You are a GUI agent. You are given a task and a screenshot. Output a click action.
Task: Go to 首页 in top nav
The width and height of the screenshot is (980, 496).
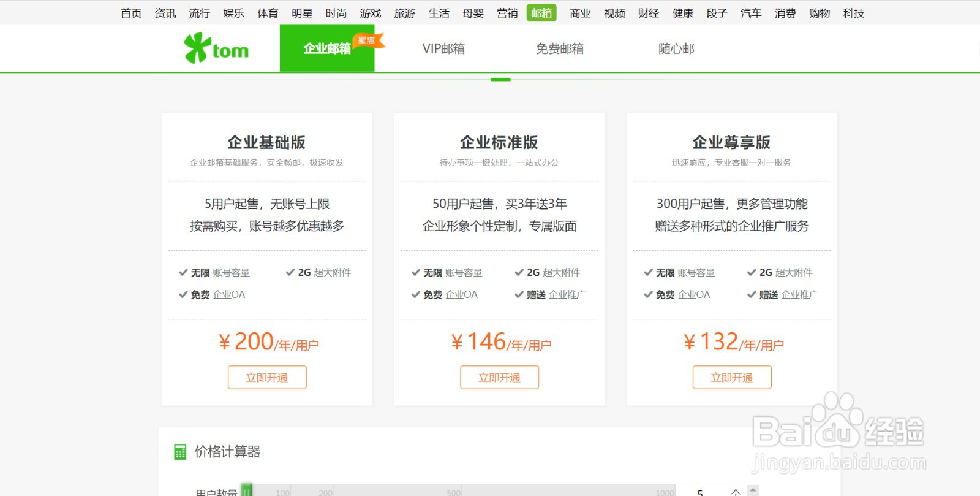pyautogui.click(x=131, y=13)
